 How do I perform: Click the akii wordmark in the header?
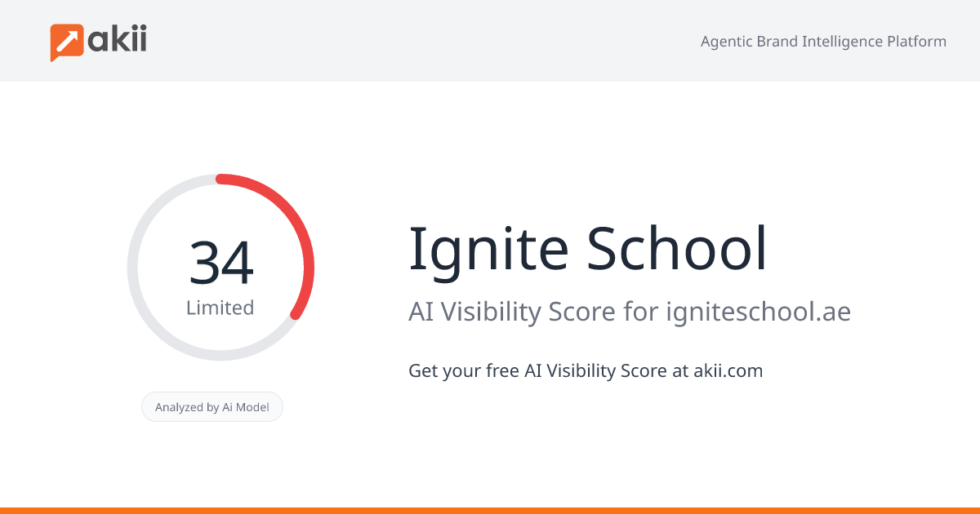(x=118, y=40)
